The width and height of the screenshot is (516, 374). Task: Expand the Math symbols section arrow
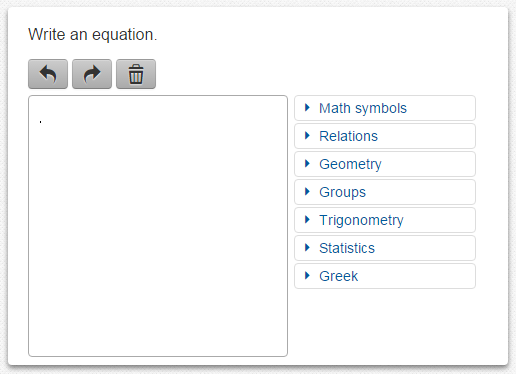tap(307, 108)
